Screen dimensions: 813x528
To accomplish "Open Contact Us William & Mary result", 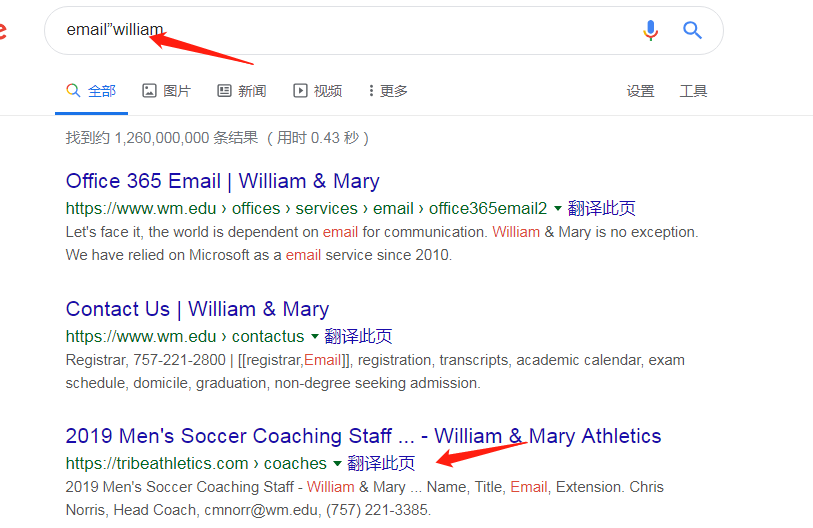I will point(198,309).
